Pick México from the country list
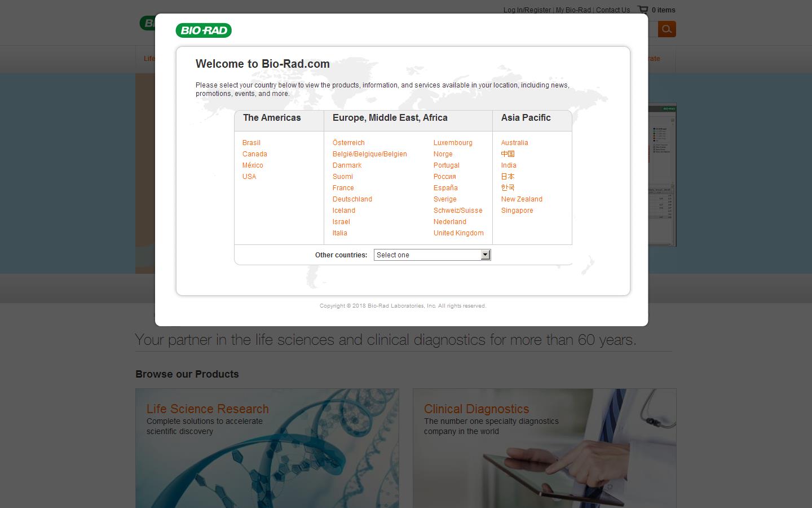 pyautogui.click(x=253, y=165)
